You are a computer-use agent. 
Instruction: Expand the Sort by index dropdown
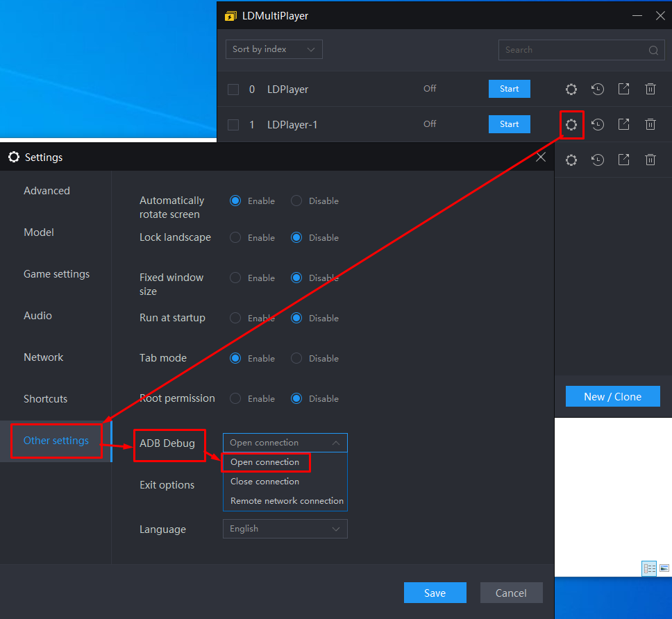[274, 49]
